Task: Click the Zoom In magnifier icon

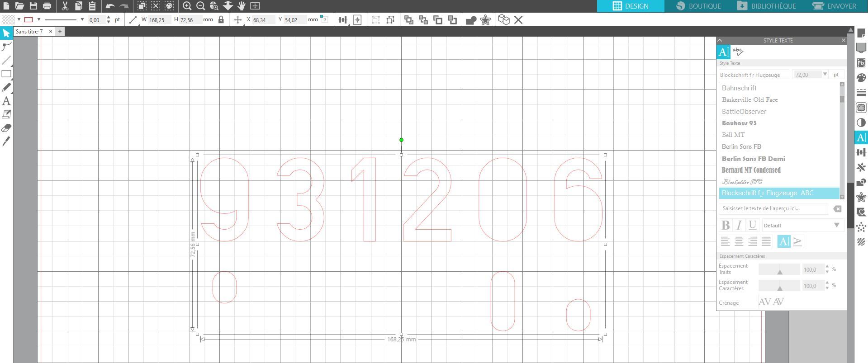Action: point(187,6)
